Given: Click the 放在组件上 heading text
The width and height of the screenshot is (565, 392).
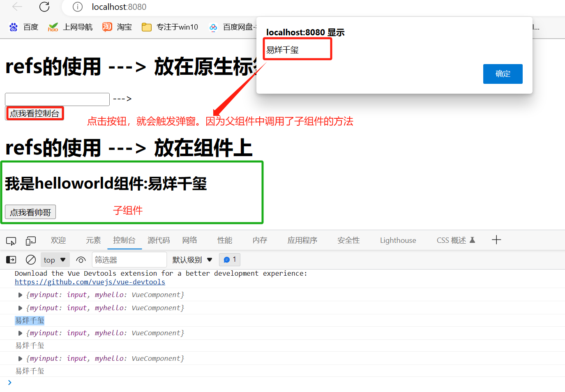Looking at the screenshot, I should coord(203,148).
